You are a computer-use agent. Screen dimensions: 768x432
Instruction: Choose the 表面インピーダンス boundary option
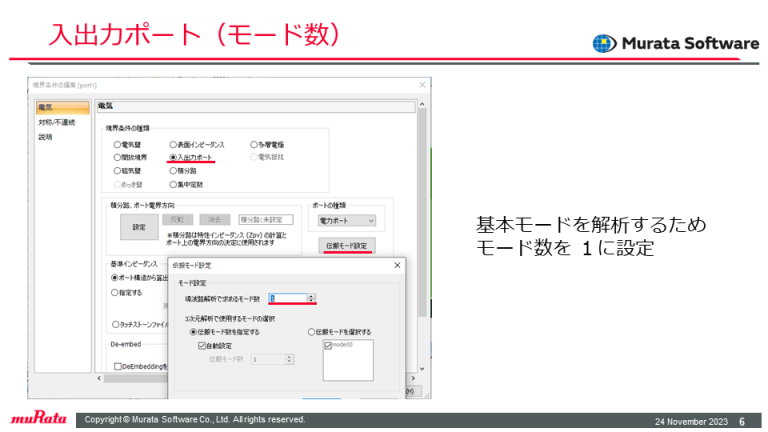(174, 144)
